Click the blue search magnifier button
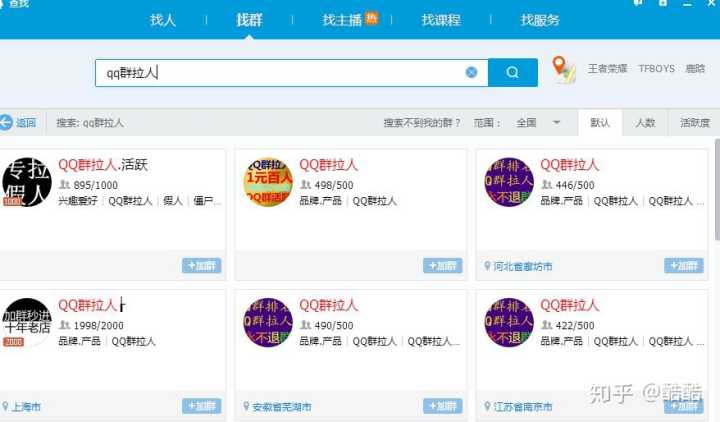Image resolution: width=720 pixels, height=422 pixels. [512, 72]
